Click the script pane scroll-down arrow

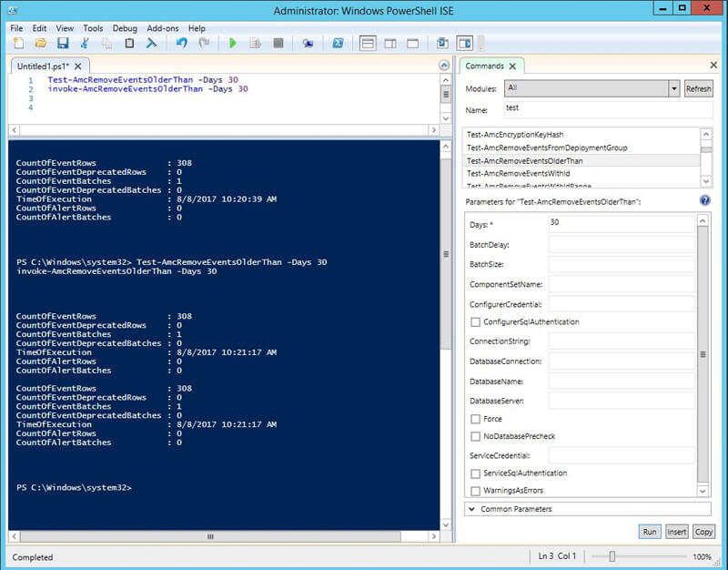tap(445, 118)
